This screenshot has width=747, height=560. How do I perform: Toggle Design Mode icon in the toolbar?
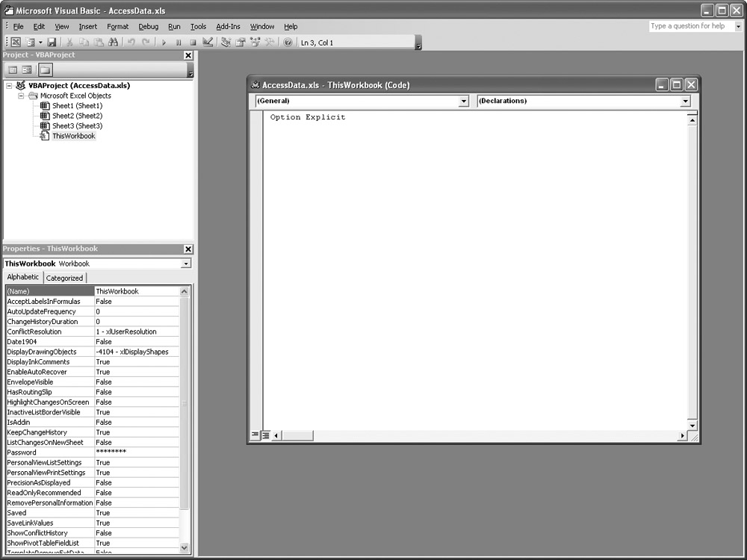pyautogui.click(x=208, y=43)
